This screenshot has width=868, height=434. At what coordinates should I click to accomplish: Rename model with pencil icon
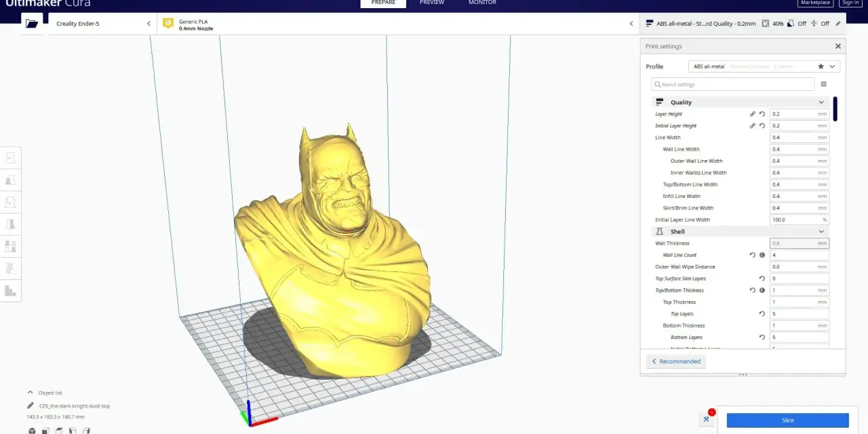[x=31, y=406]
